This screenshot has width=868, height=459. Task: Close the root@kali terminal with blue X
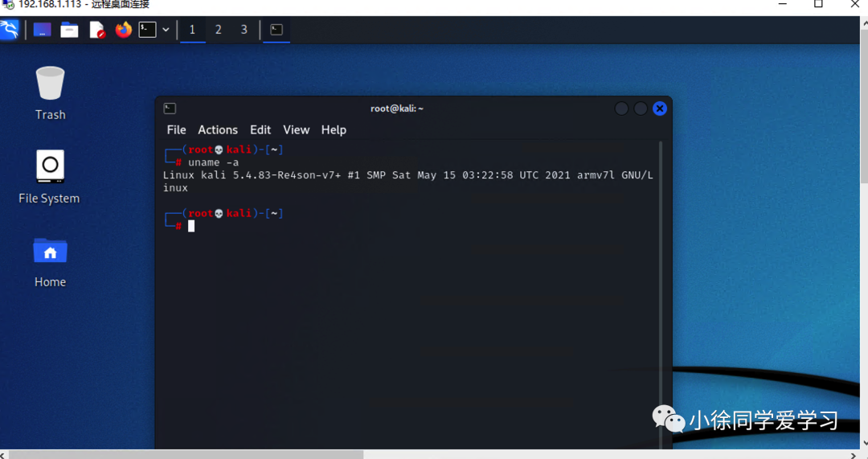coord(659,109)
